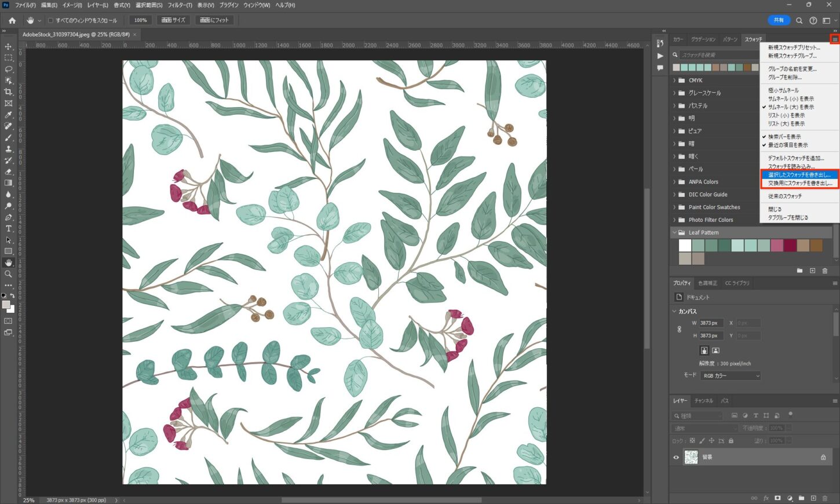Click the Home icon in options bar
This screenshot has width=840, height=504.
[x=12, y=20]
